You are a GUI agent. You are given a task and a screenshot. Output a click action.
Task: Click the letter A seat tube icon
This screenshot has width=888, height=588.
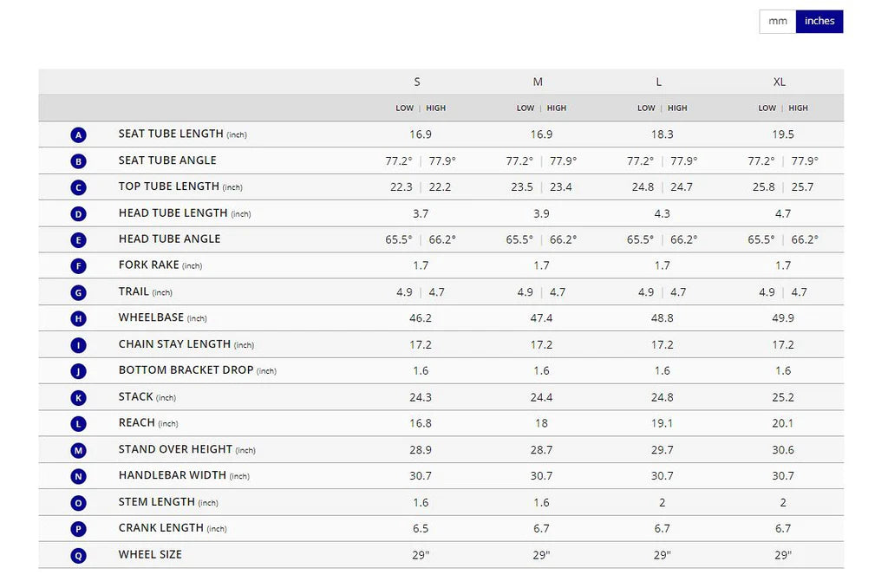(79, 135)
